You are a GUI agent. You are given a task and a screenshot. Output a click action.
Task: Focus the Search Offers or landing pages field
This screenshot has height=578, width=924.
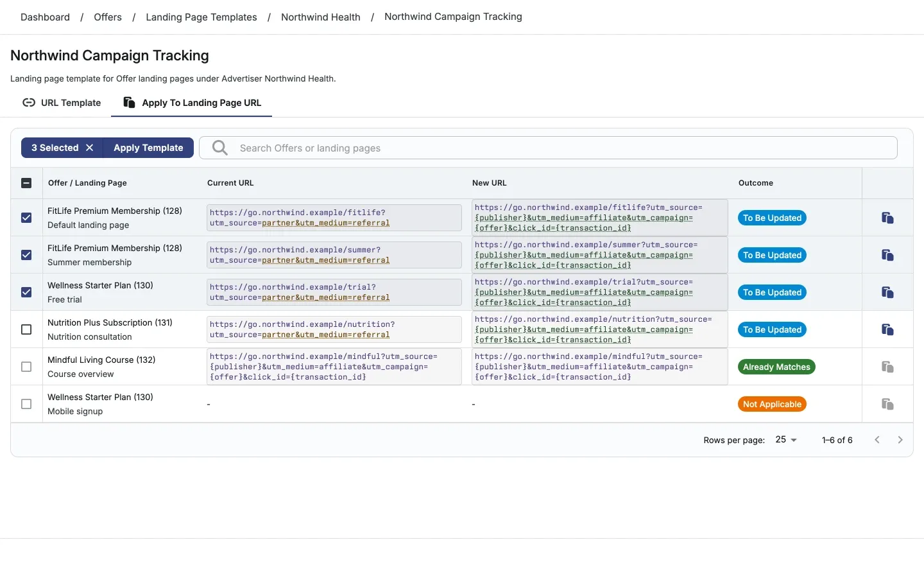549,148
